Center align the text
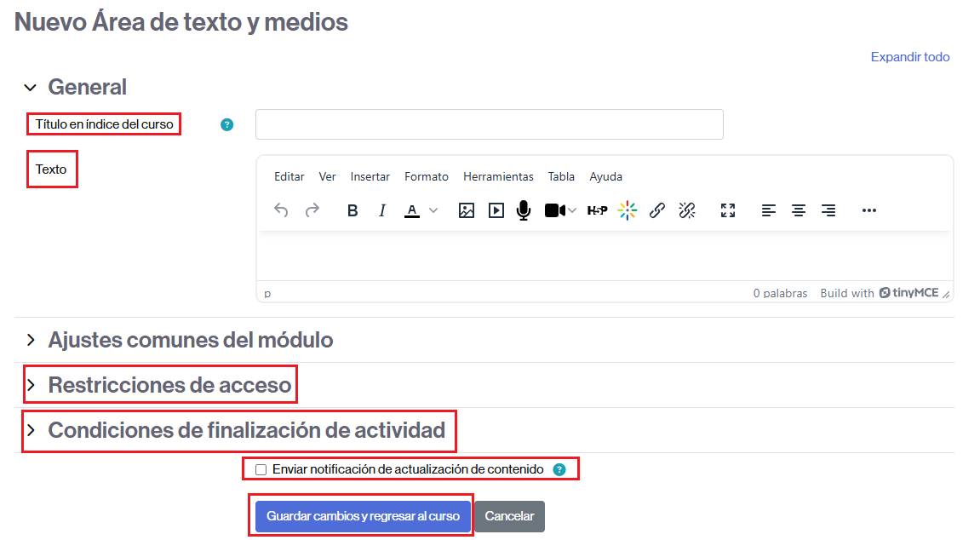The width and height of the screenshot is (980, 540). (x=799, y=210)
